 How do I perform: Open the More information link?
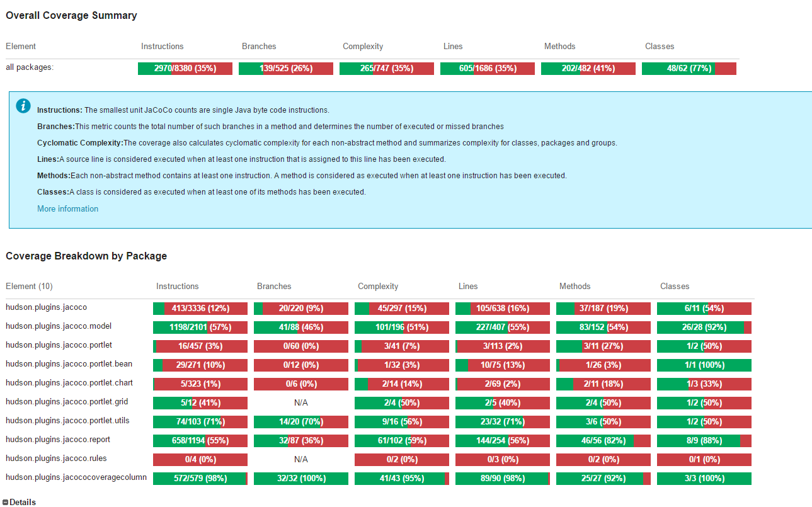[x=67, y=208]
